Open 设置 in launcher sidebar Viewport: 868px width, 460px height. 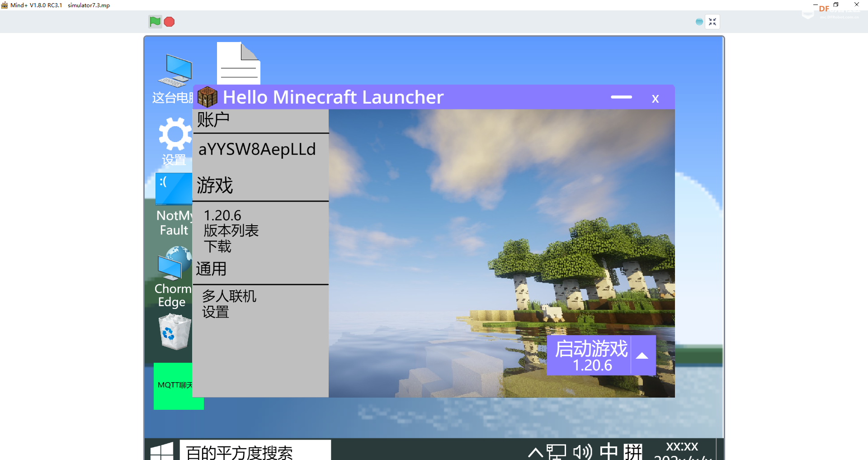point(216,312)
